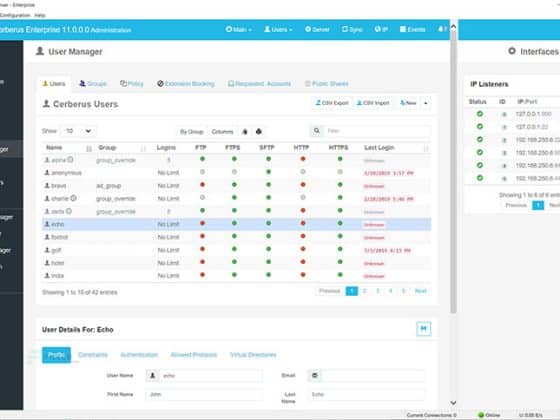The image size is (560, 420).
Task: Toggle HTTPS status dot for golf
Action: click(340, 249)
